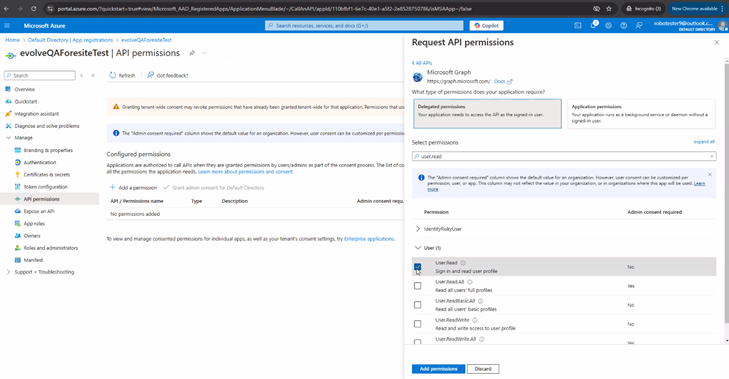Open Cloud Shell from the top bar
Image resolution: width=729 pixels, height=379 pixels.
click(577, 26)
